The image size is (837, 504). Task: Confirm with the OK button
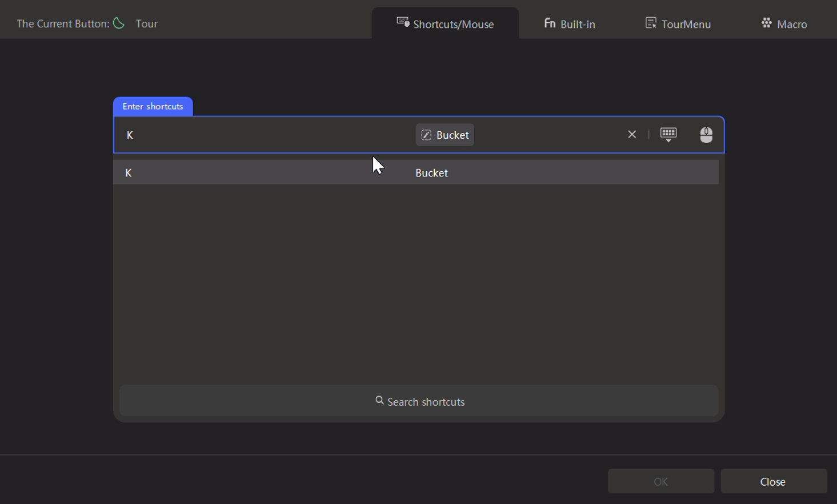click(660, 482)
